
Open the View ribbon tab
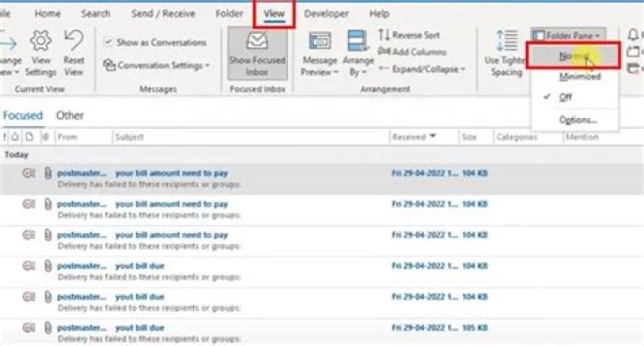coord(274,13)
